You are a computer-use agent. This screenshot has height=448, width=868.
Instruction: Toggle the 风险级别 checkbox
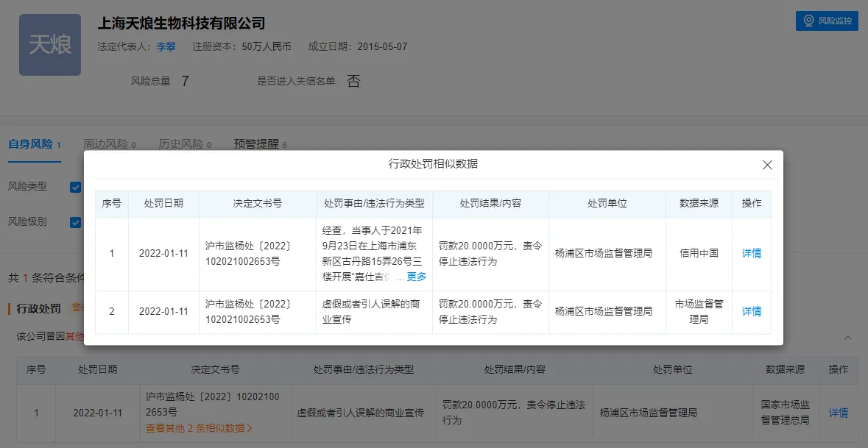pyautogui.click(x=76, y=222)
